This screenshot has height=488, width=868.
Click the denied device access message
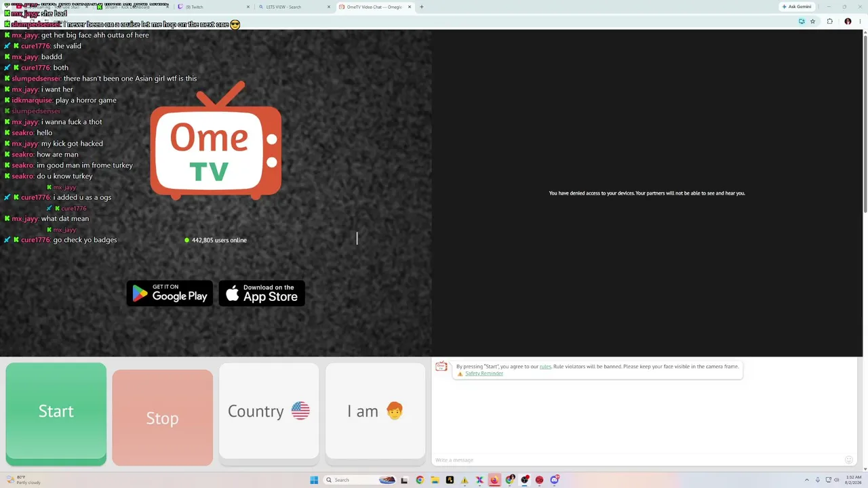[x=647, y=193]
